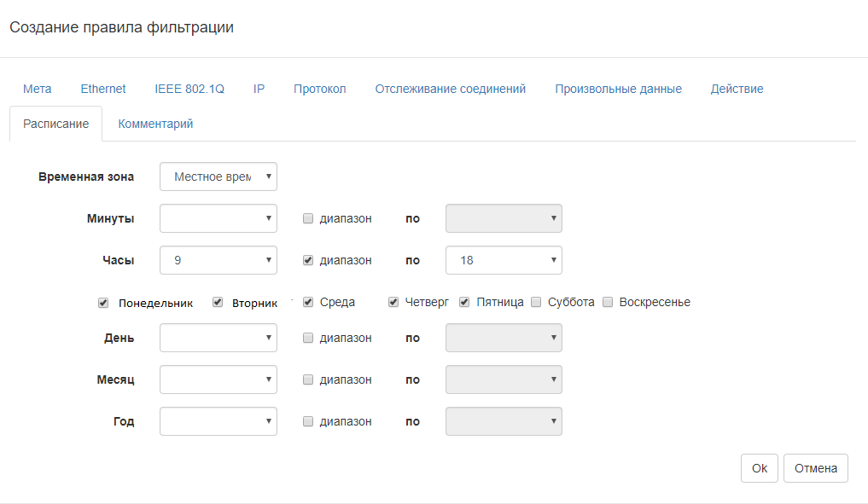Uncheck the Пятница checkbox
The height and width of the screenshot is (504, 868).
pos(465,302)
